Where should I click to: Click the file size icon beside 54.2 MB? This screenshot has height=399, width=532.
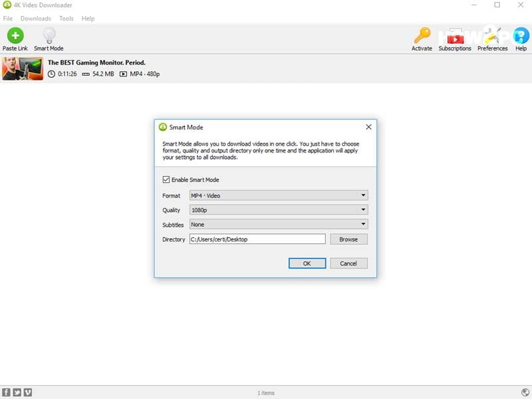click(x=86, y=74)
